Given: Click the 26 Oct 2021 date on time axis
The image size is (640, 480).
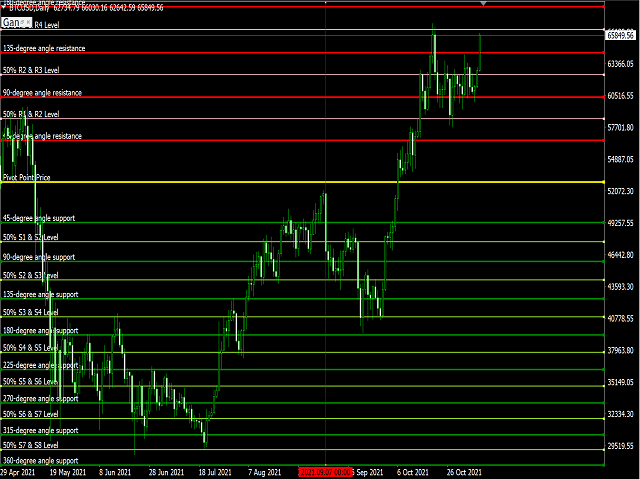Looking at the screenshot, I should point(465,472).
